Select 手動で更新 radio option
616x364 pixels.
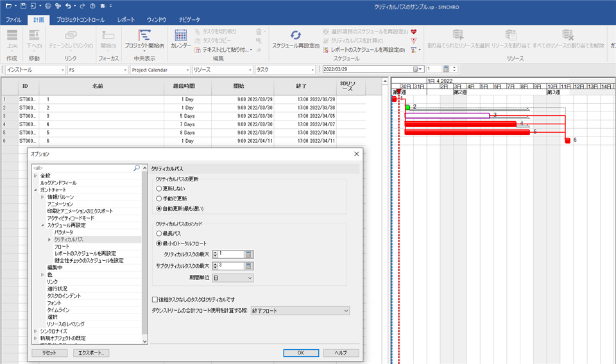159,199
